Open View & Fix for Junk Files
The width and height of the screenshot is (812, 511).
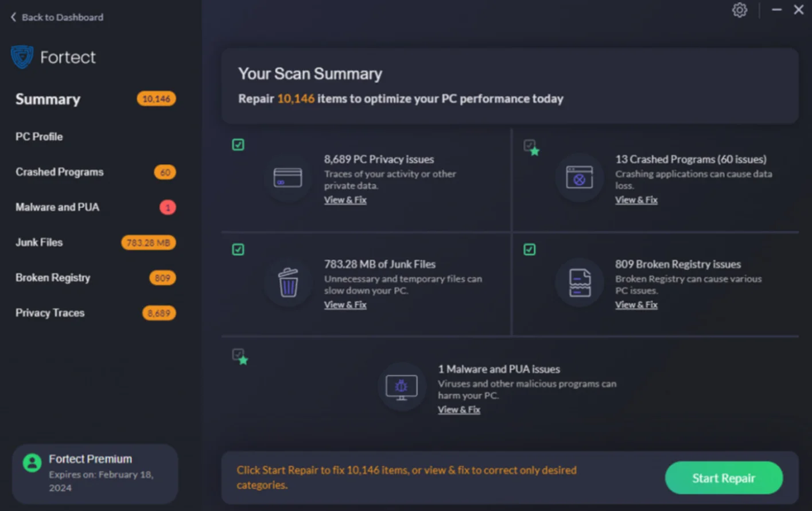coord(345,305)
